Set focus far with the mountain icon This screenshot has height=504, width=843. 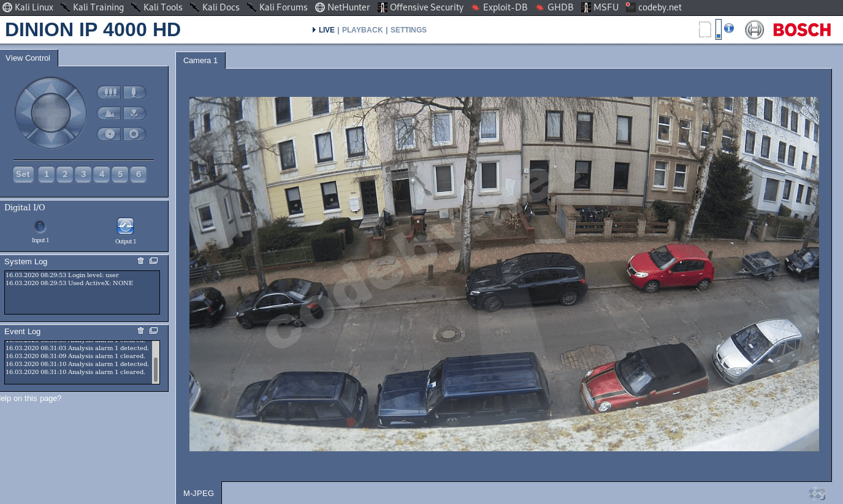pyautogui.click(x=109, y=113)
